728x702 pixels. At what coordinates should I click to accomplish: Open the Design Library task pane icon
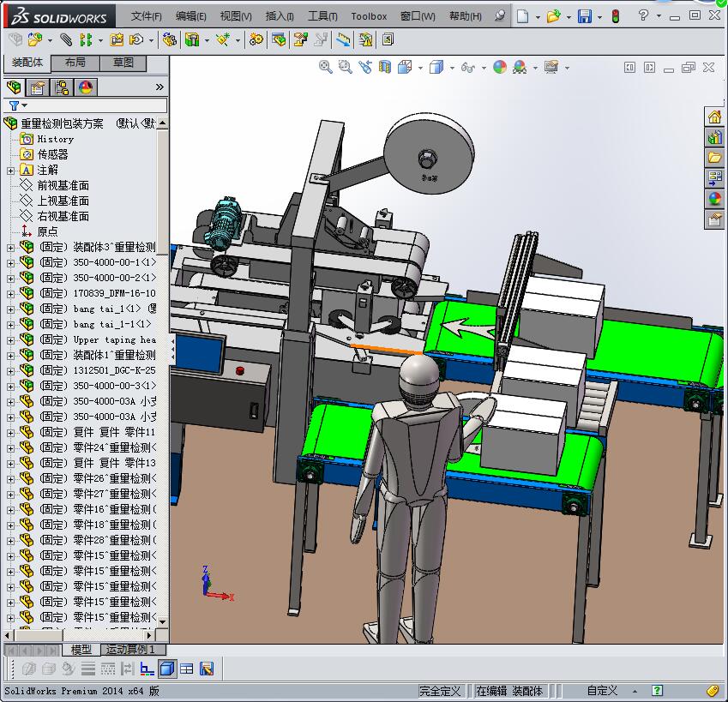[714, 137]
